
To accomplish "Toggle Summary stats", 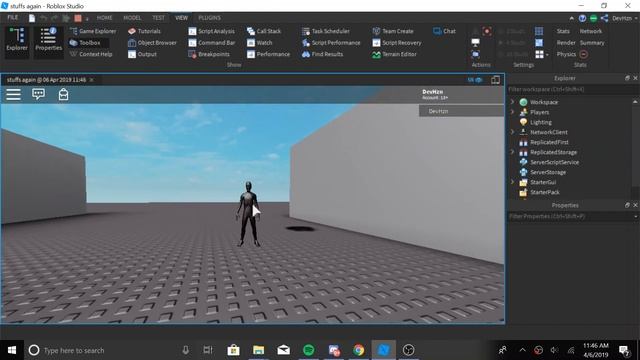I will [x=592, y=42].
